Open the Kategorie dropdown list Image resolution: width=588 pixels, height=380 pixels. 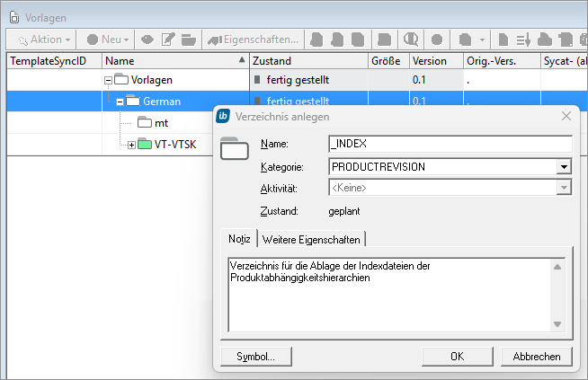pyautogui.click(x=564, y=166)
